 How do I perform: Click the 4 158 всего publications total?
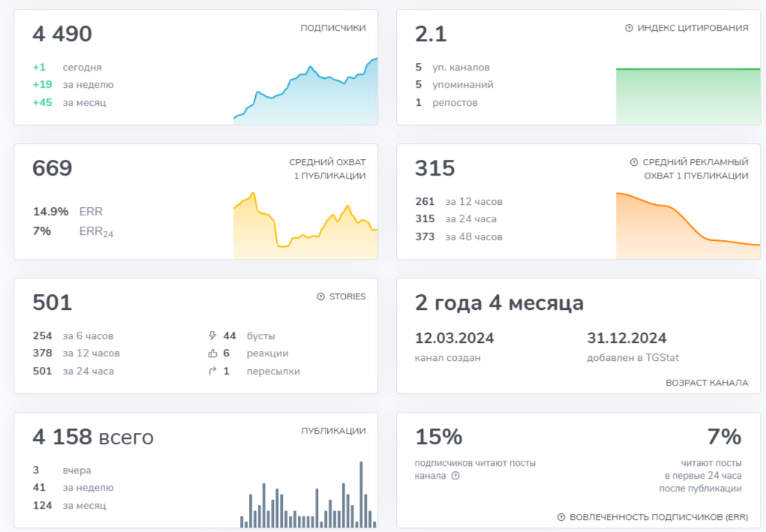[93, 437]
